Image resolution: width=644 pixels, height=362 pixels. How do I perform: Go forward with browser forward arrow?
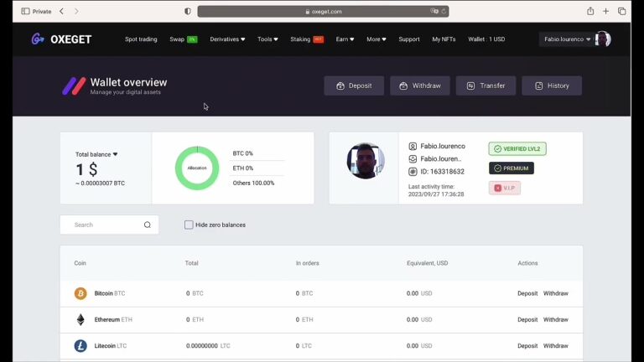76,11
